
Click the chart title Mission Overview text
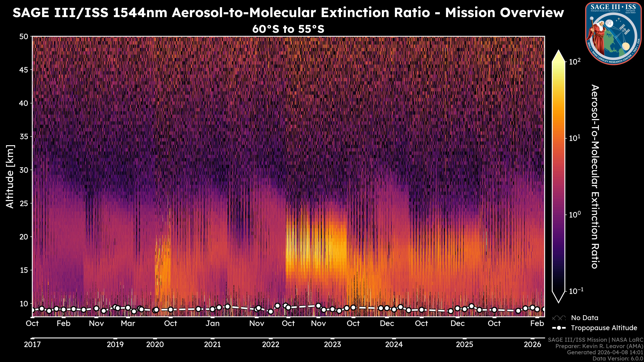click(x=504, y=13)
